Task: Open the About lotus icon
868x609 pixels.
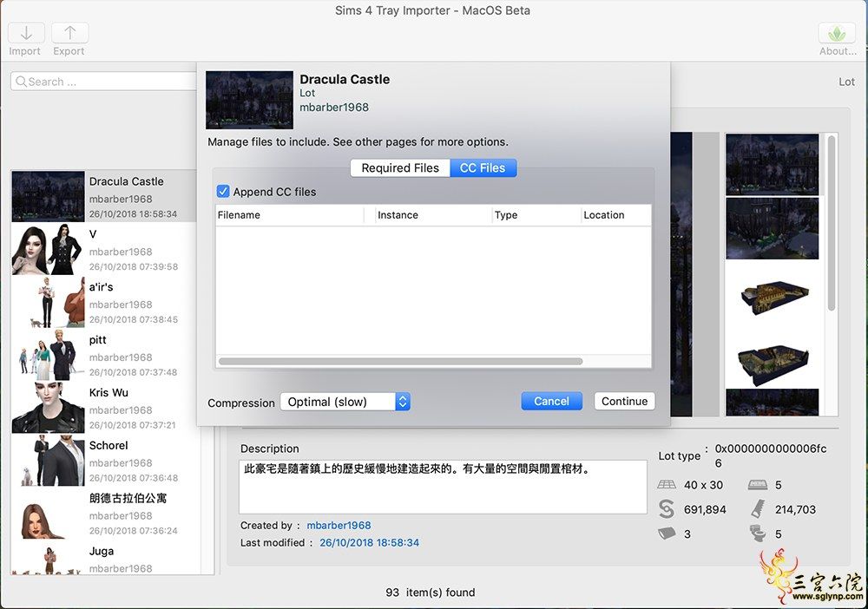Action: 837,34
